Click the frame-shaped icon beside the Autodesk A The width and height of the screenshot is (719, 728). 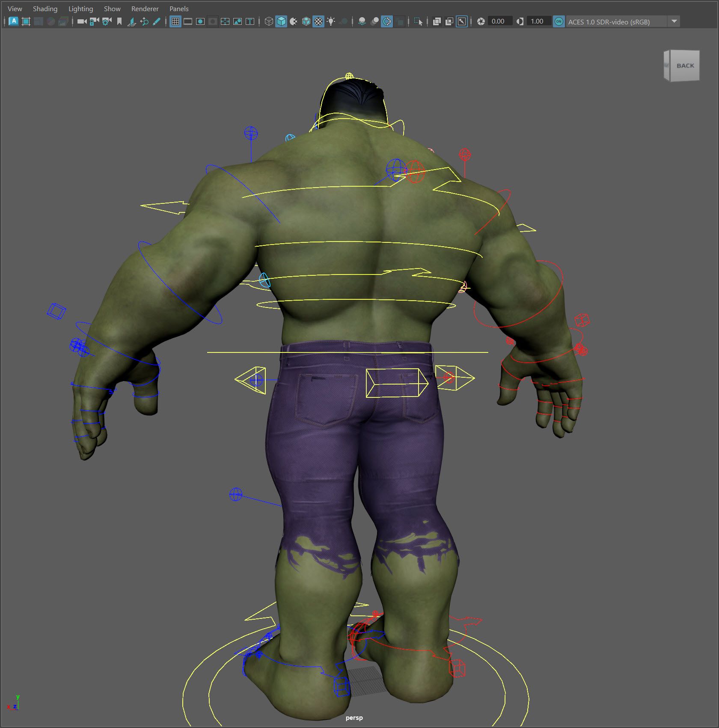(x=26, y=21)
